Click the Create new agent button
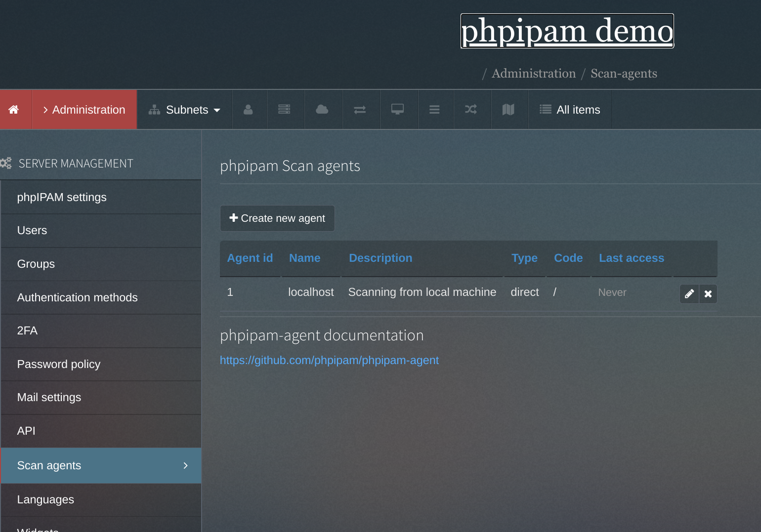This screenshot has height=532, width=761. coord(277,218)
